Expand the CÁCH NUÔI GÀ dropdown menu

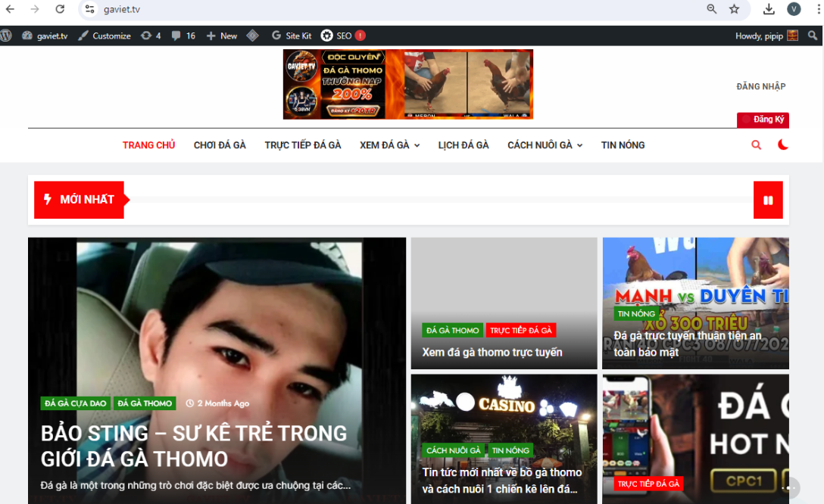coord(545,145)
